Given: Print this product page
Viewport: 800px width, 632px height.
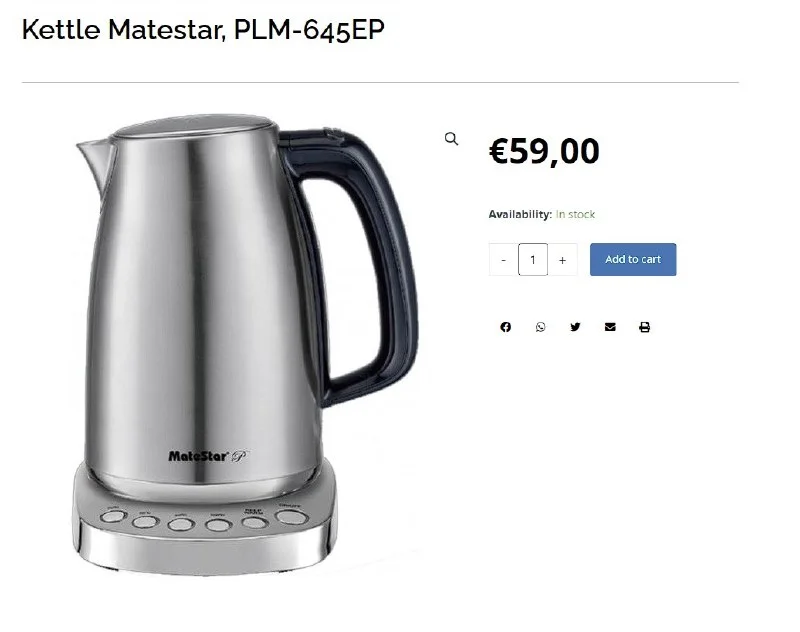Looking at the screenshot, I should [644, 327].
